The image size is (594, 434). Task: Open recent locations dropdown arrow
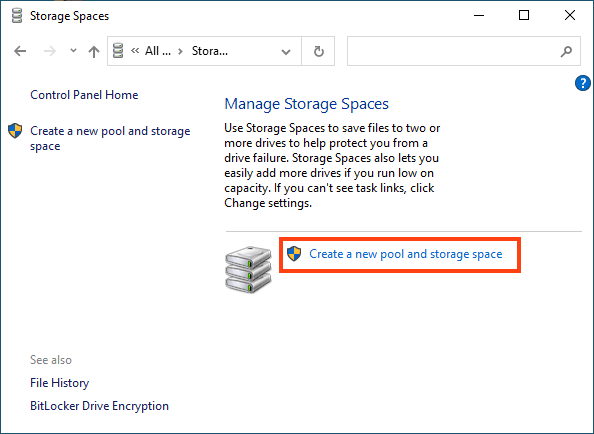coord(73,50)
